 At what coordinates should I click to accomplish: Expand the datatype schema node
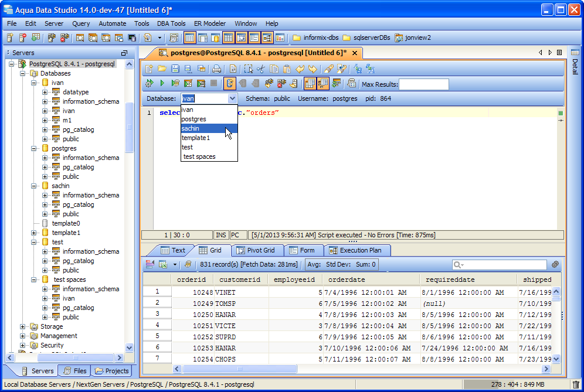pyautogui.click(x=45, y=92)
